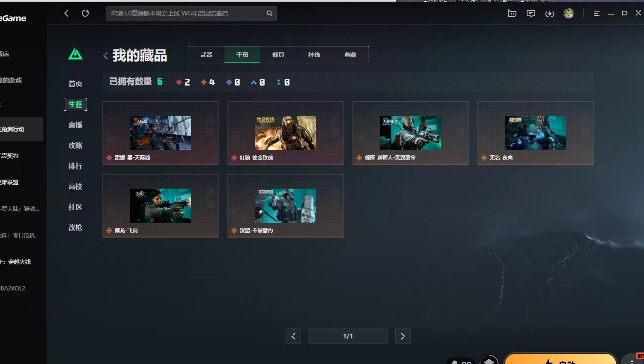Click the green rarity icon count 0
644x364 pixels.
283,82
